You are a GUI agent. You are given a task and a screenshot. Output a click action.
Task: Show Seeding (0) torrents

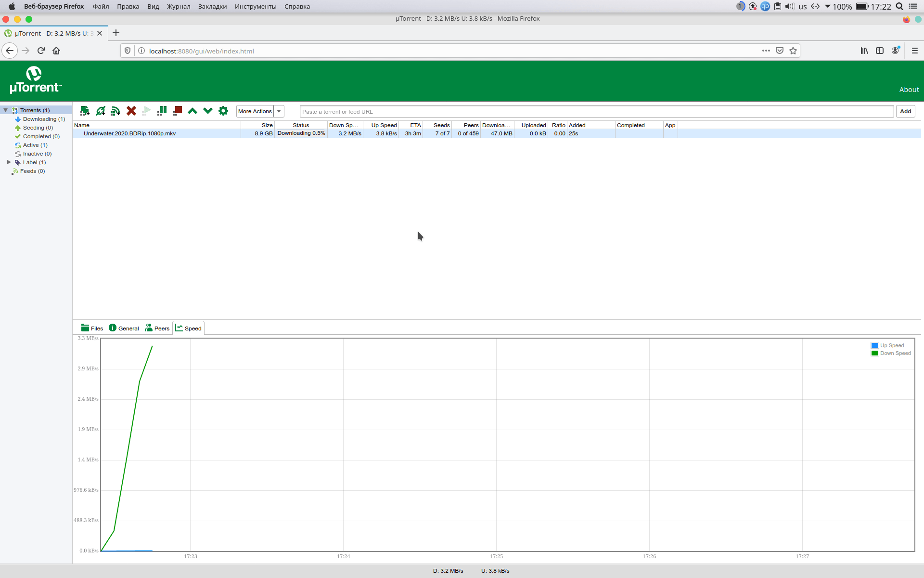[x=38, y=128]
